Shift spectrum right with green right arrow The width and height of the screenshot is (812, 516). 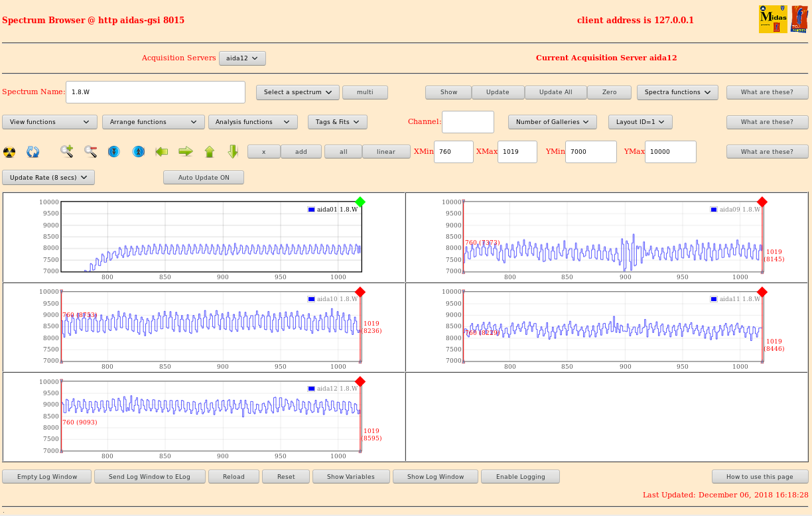[186, 152]
